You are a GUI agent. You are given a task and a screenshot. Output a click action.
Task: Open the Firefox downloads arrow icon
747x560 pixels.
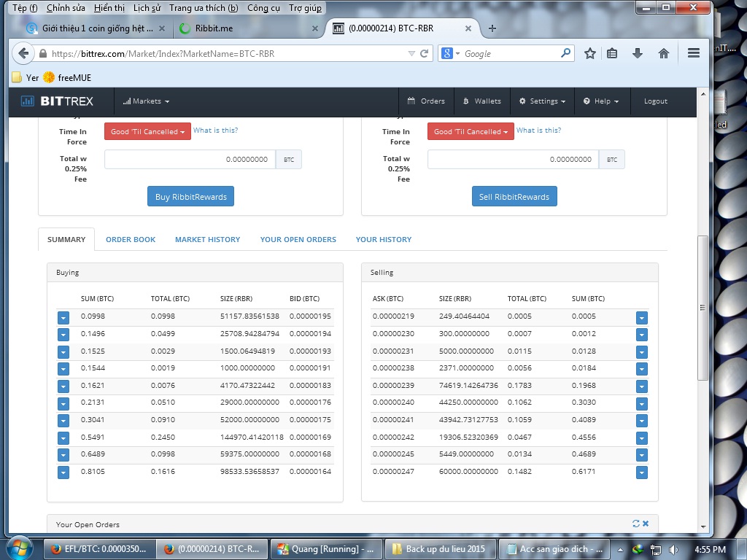pyautogui.click(x=637, y=53)
